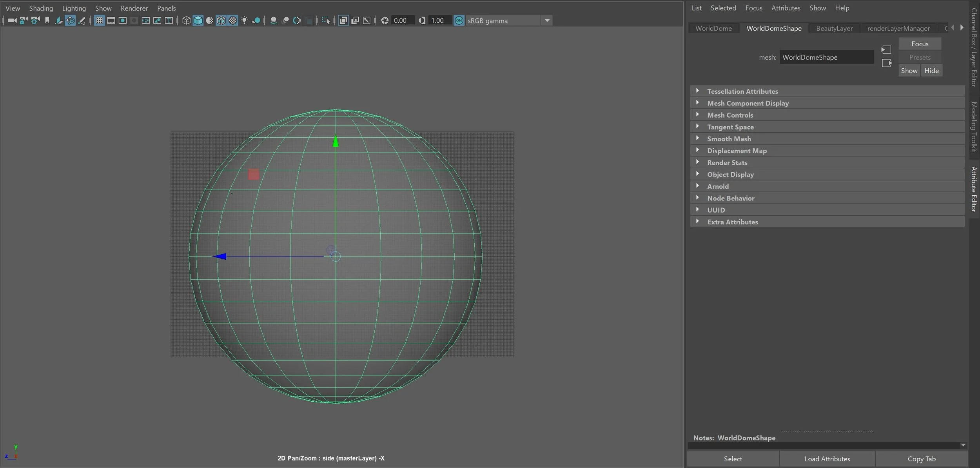Click smooth shade all cube icon
Screen dimensions: 980x468
click(x=198, y=20)
